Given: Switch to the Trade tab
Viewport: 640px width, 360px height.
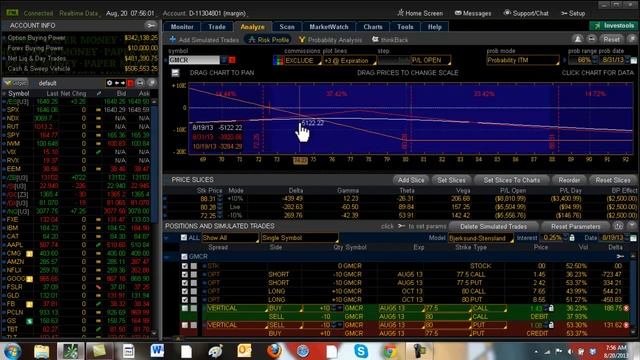Looking at the screenshot, I should pos(217,27).
